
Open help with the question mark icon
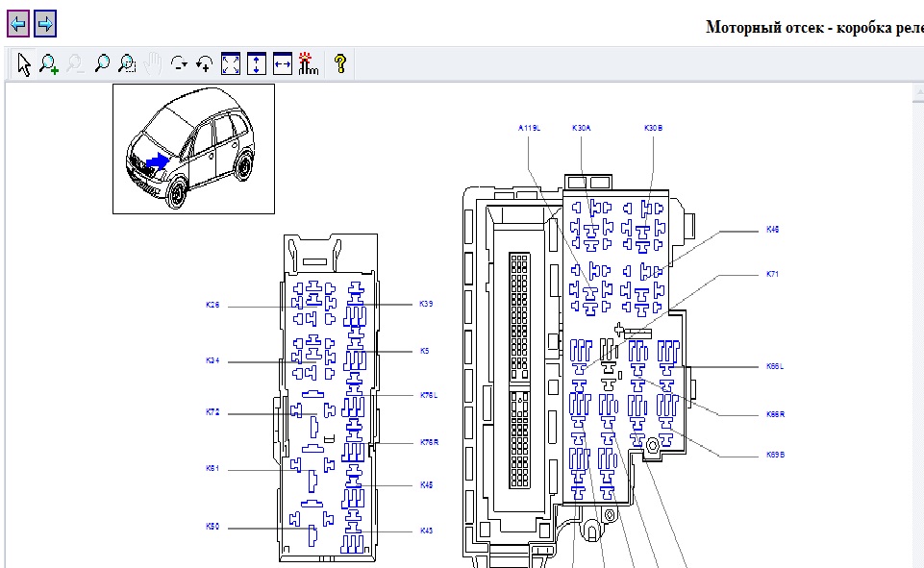point(339,64)
